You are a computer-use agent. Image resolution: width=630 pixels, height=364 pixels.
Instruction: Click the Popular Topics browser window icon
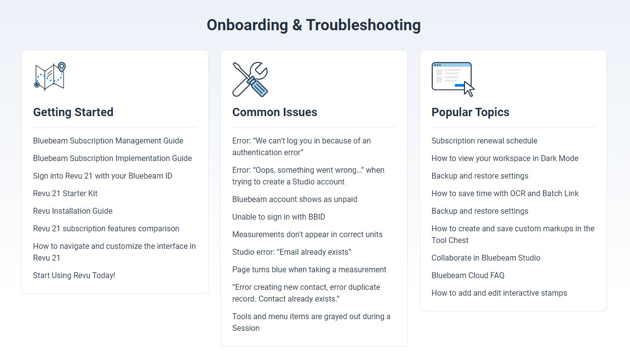453,79
